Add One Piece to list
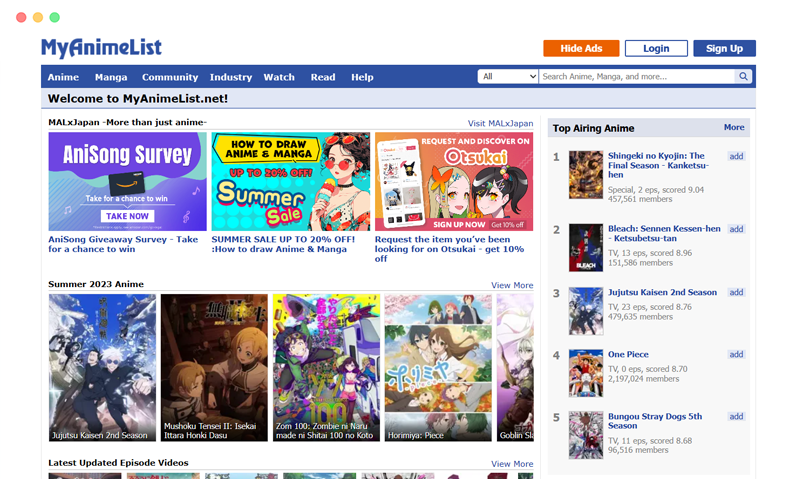This screenshot has height=479, width=800. click(x=736, y=355)
